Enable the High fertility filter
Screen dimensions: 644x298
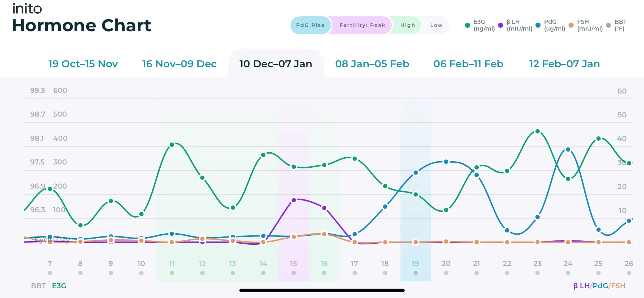(407, 25)
